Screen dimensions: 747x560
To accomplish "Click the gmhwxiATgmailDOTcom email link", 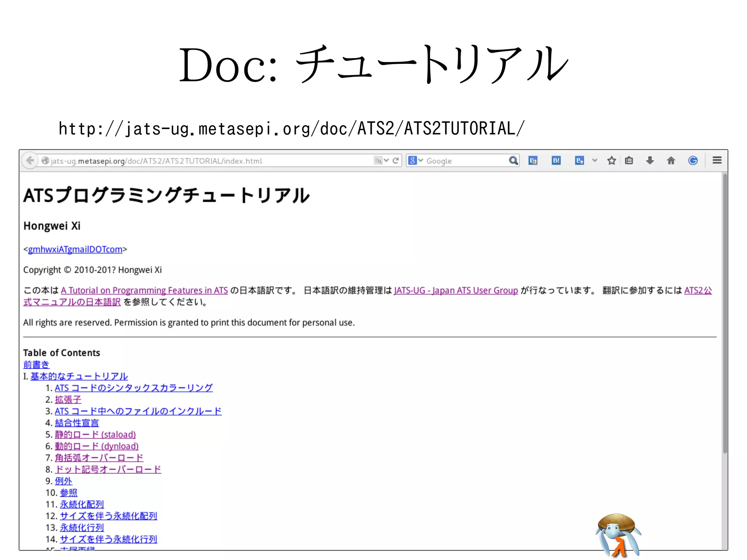I will click(75, 249).
